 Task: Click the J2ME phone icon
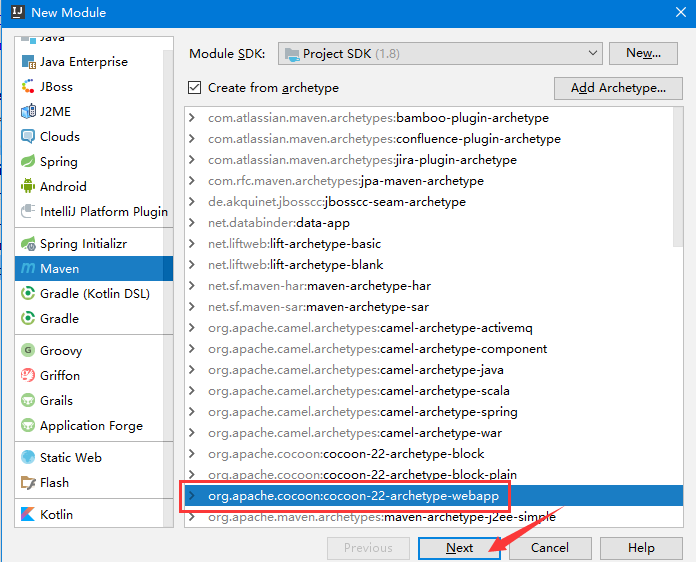click(x=28, y=111)
